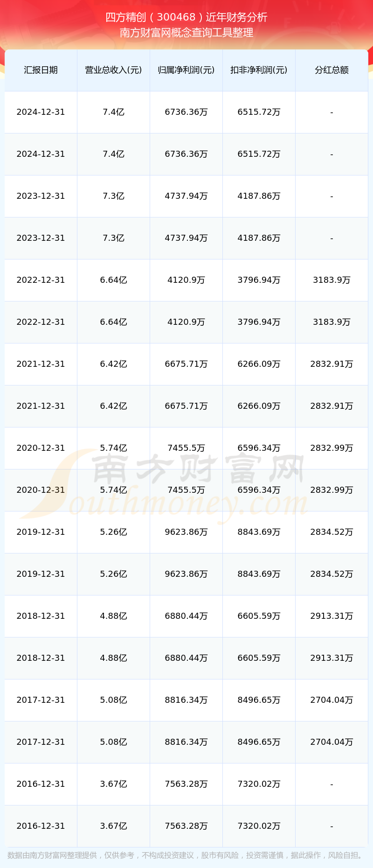Select the first 2913.31万 dividend cell
Viewport: 373px width, 868px height.
pos(332,616)
